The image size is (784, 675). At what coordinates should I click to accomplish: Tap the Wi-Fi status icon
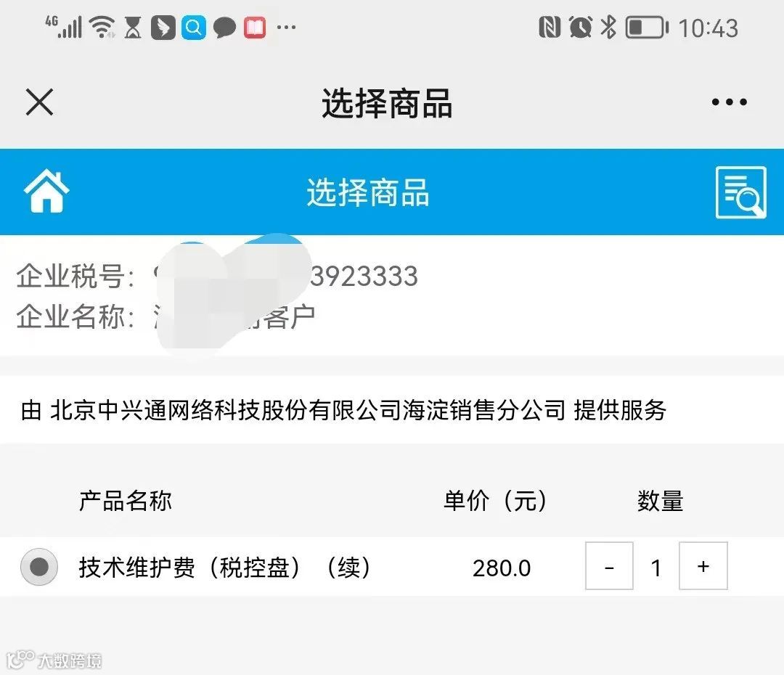coord(102,27)
